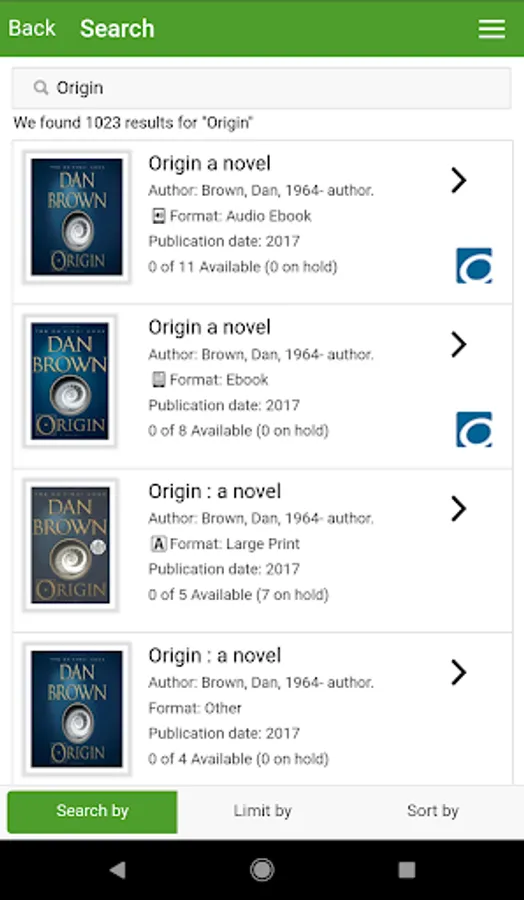Open the hamburger menu icon
Image resolution: width=524 pixels, height=900 pixels.
[x=492, y=29]
